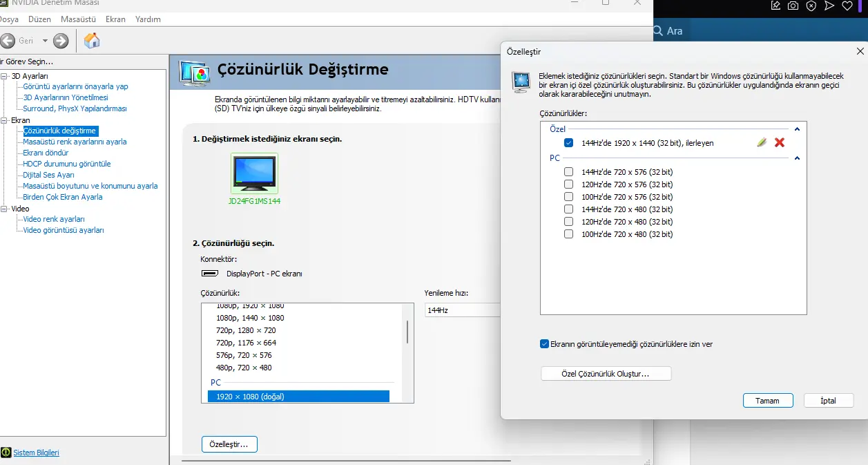Screen dimensions: 868x465
Task: Open the Yardım menu
Action: [148, 19]
